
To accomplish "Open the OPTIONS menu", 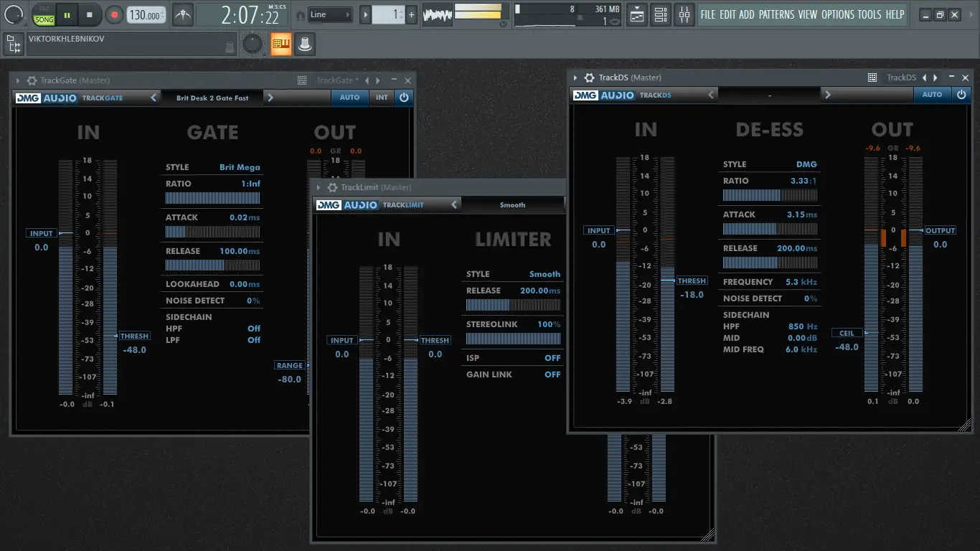I will click(838, 14).
